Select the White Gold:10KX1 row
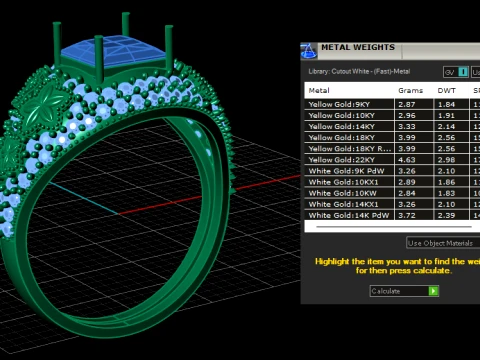This screenshot has width=480, height=360. pos(392,182)
